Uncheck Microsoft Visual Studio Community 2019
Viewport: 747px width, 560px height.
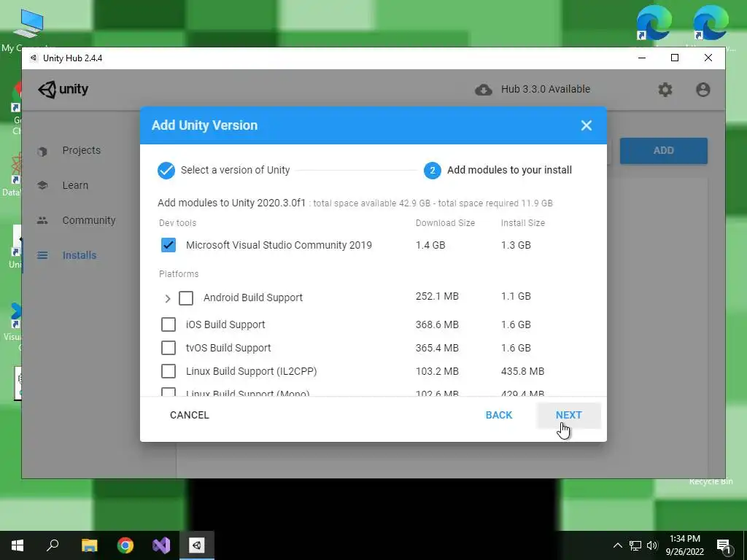[x=169, y=245]
